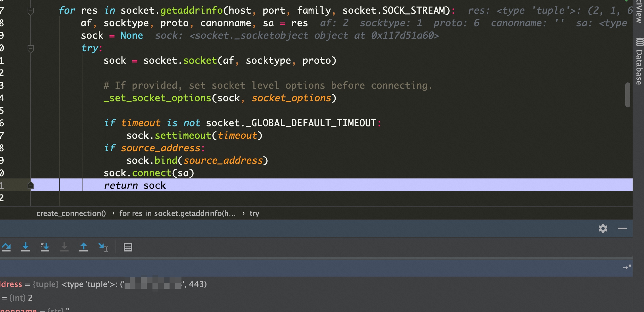The image size is (644, 312).
Task: Collapse the for loop fold marker
Action: pos(31,11)
